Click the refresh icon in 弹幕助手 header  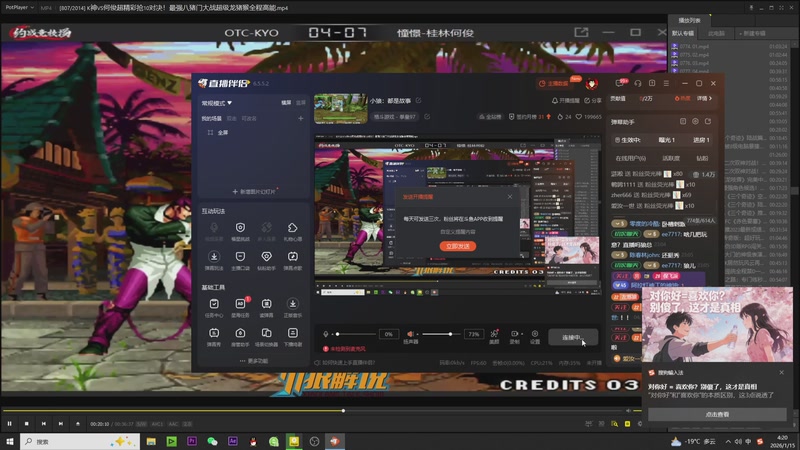[708, 121]
